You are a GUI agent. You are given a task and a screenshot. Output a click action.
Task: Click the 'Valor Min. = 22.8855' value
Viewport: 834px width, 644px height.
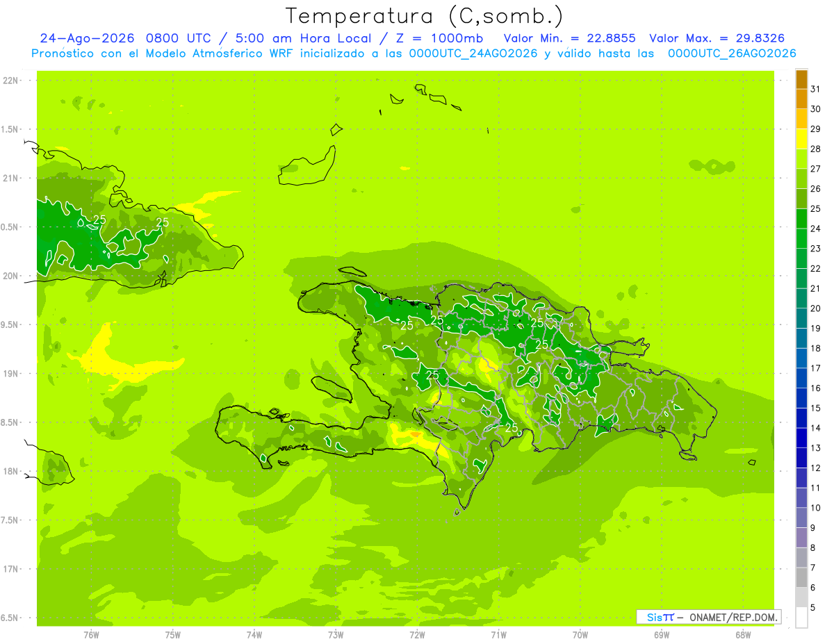click(570, 38)
